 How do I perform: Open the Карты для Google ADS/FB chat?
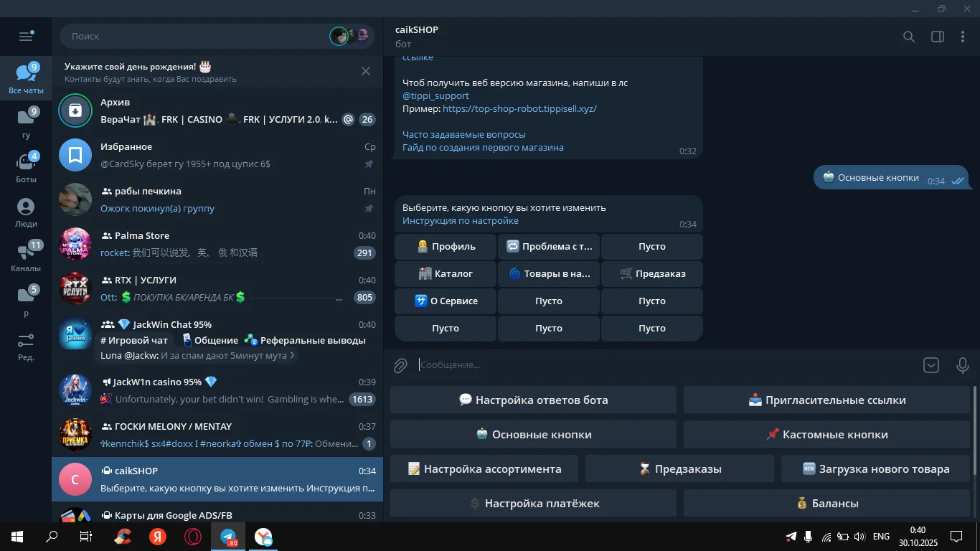click(x=217, y=512)
